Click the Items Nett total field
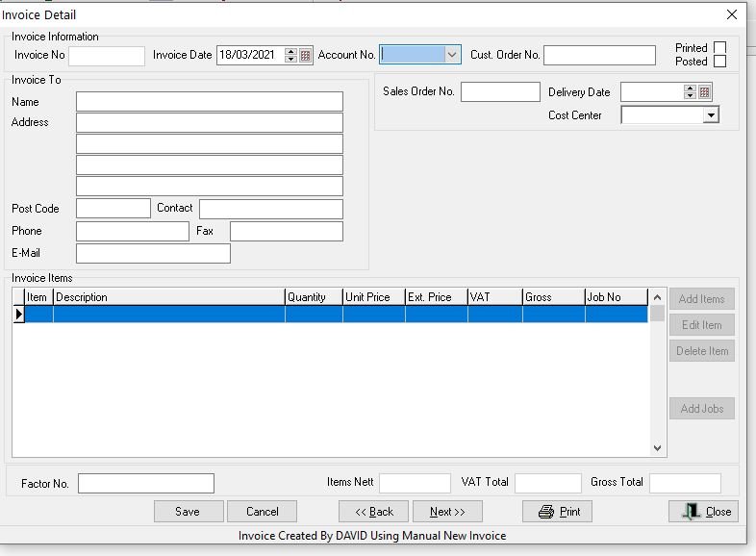 [x=415, y=483]
